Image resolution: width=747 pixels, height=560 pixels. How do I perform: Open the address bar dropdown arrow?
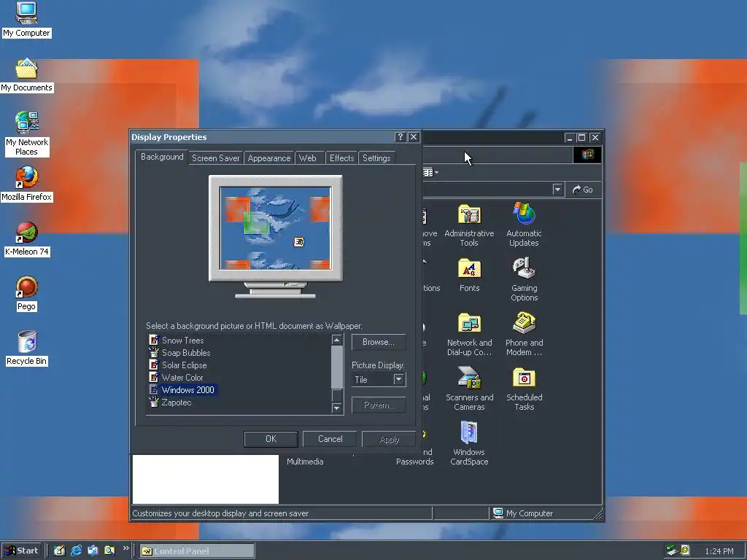tap(557, 190)
